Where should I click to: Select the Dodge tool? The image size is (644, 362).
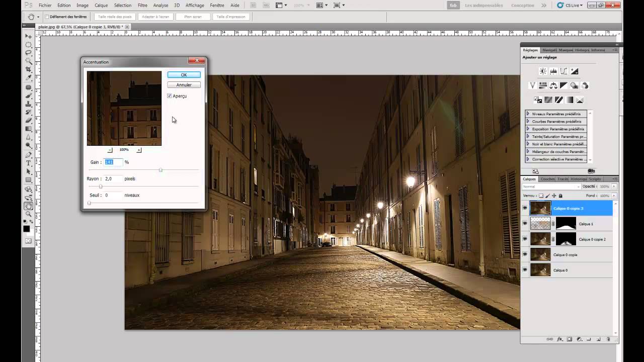28,145
